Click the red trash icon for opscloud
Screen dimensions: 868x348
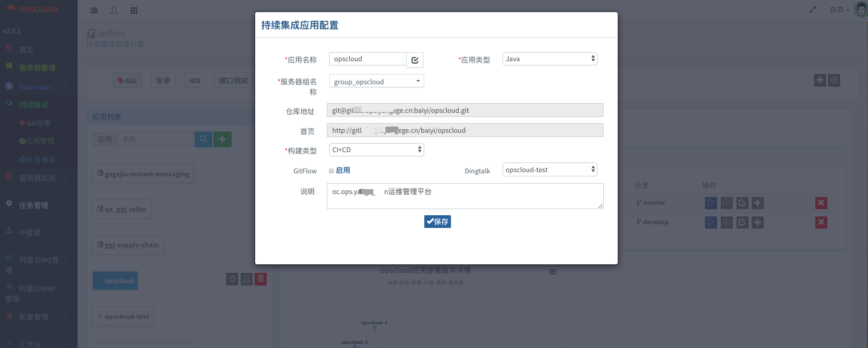tap(261, 279)
